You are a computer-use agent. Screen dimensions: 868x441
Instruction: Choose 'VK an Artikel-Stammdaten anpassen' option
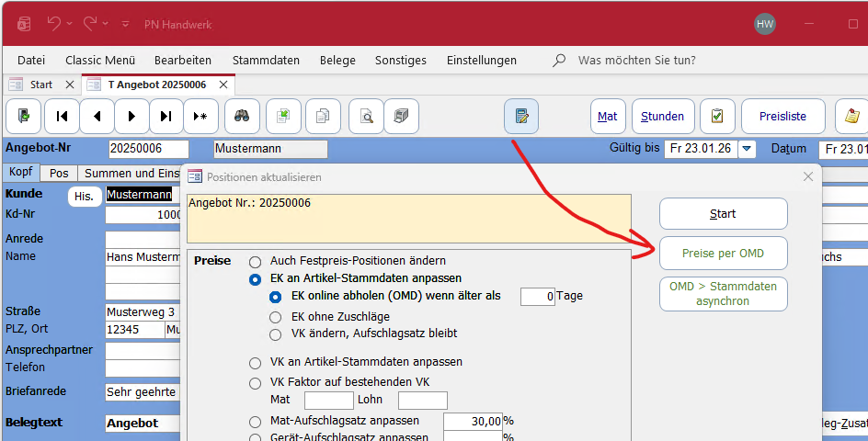255,362
